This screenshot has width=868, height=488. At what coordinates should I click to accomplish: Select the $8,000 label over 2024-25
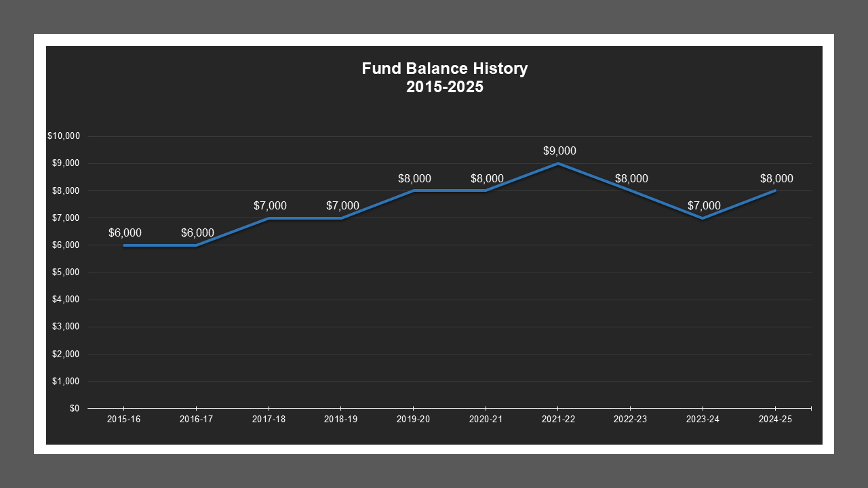776,178
